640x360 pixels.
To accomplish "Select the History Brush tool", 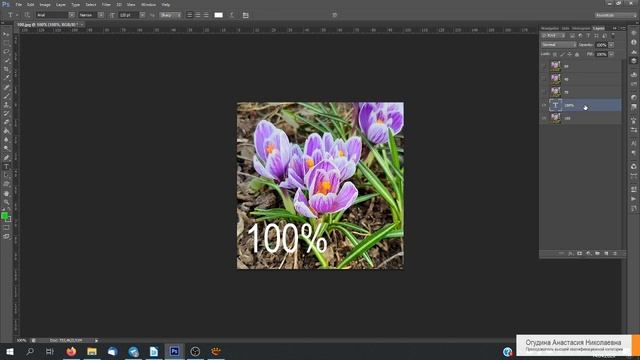I will 7,113.
